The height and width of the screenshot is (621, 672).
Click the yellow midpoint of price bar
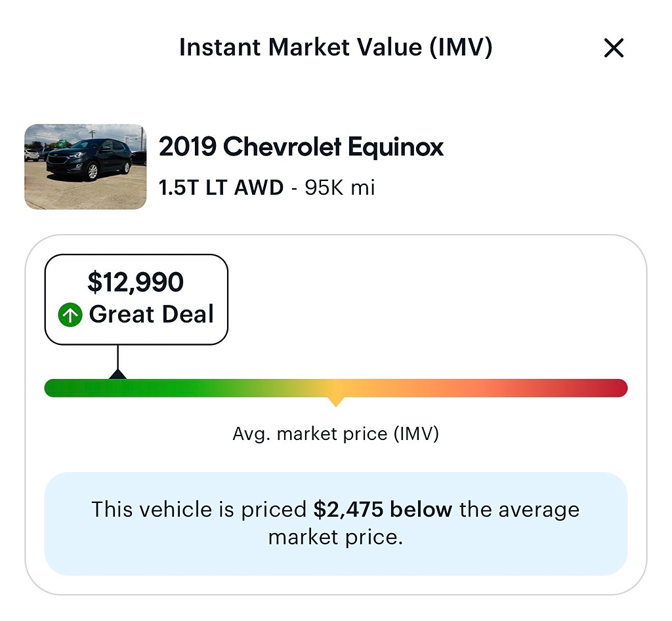tap(336, 388)
